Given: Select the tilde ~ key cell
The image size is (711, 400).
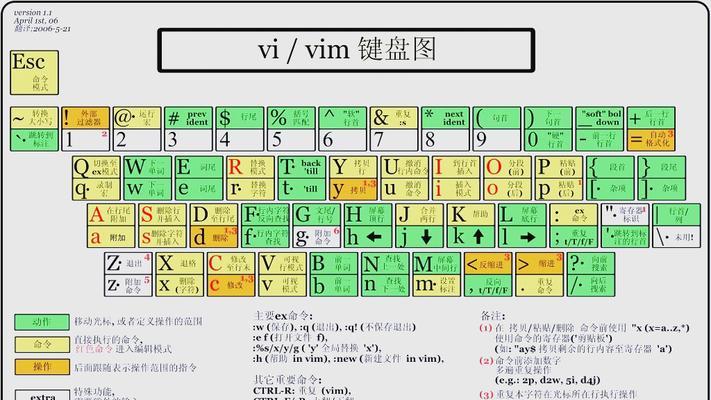Looking at the screenshot, I should coord(34,118).
